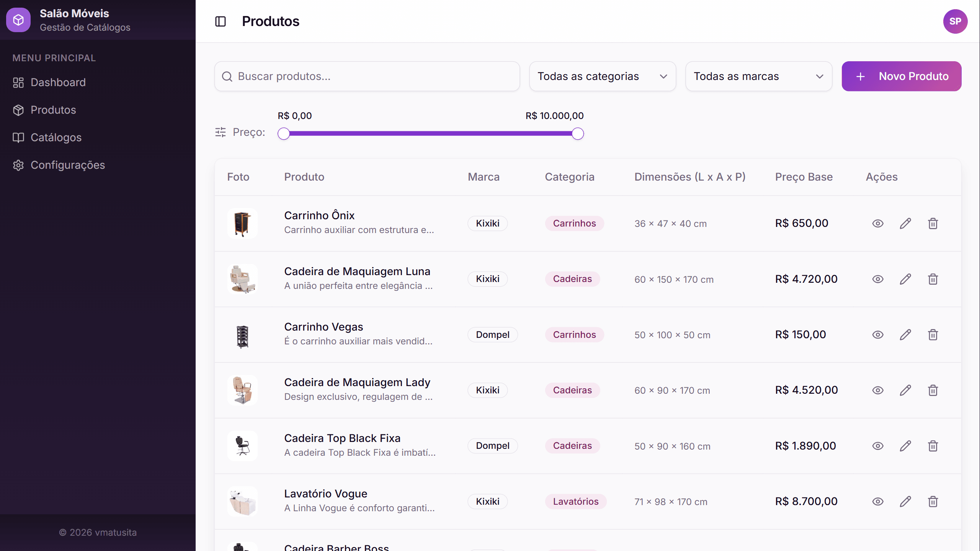980x551 pixels.
Task: Open the SP user avatar
Action: (x=955, y=21)
